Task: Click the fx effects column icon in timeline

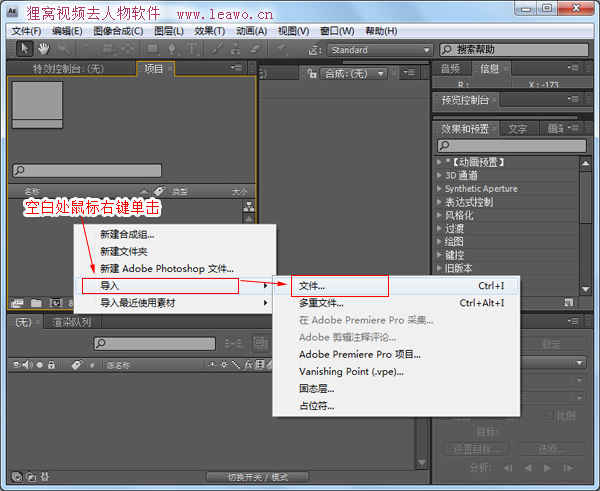Action: [248, 365]
